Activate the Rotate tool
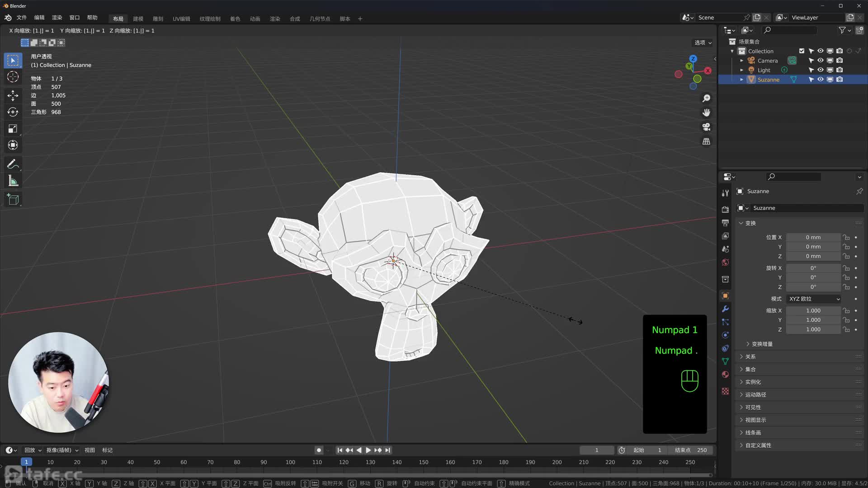 click(x=13, y=112)
